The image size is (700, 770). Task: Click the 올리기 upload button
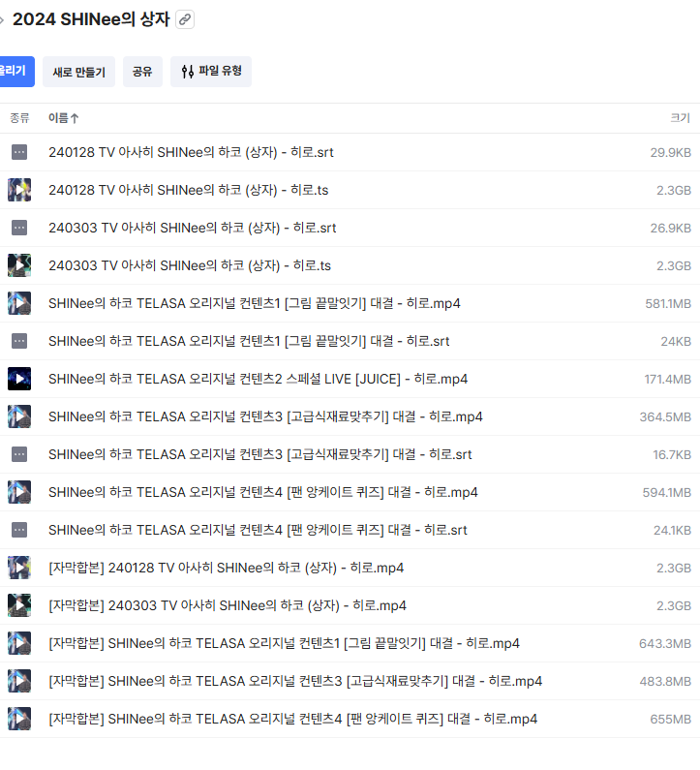pos(15,72)
